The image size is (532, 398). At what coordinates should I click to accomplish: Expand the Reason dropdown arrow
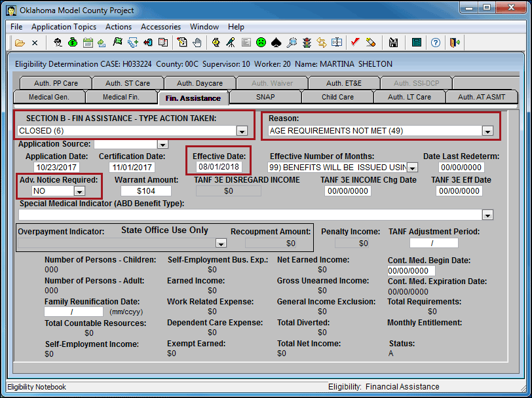tap(487, 131)
